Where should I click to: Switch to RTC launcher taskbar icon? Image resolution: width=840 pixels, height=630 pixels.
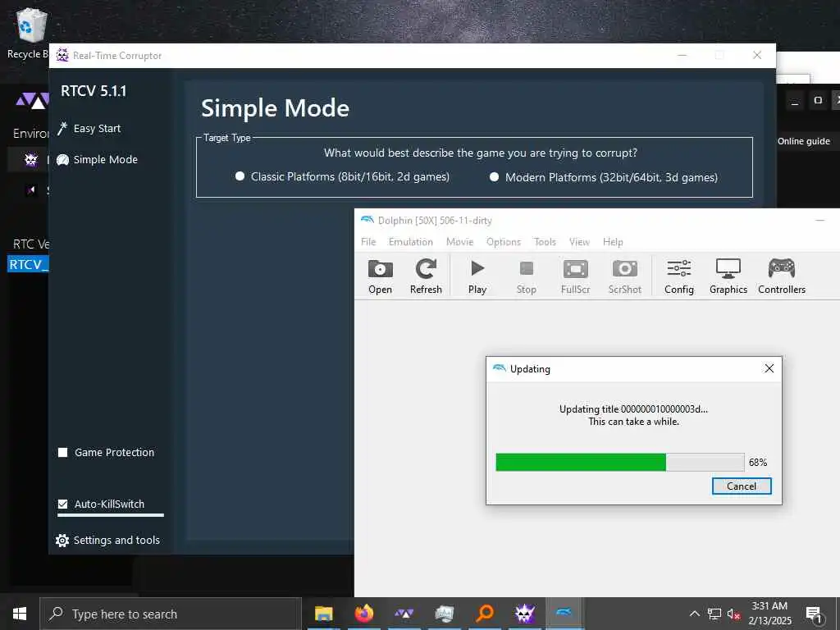[x=404, y=614]
